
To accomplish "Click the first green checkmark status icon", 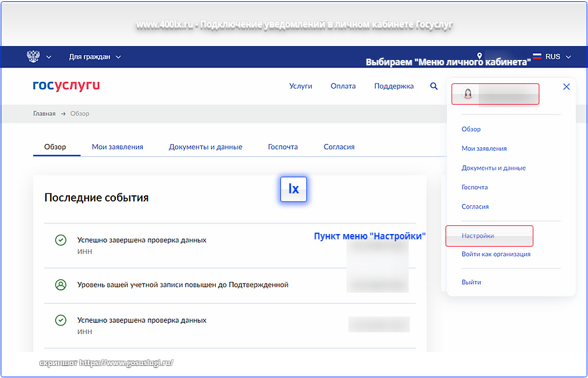I will pos(61,240).
